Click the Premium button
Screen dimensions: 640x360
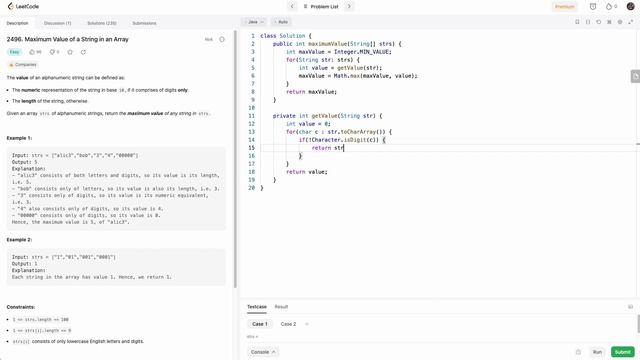[565, 7]
